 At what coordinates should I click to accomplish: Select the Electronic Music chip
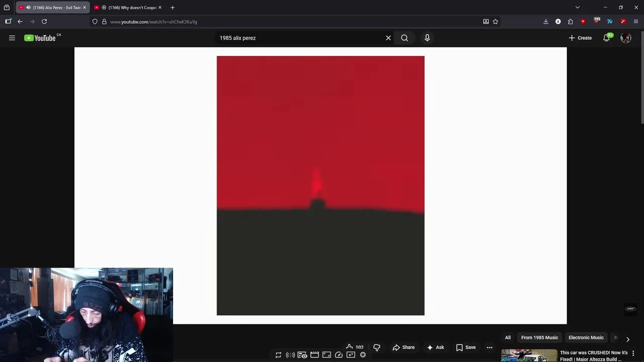pos(586,337)
